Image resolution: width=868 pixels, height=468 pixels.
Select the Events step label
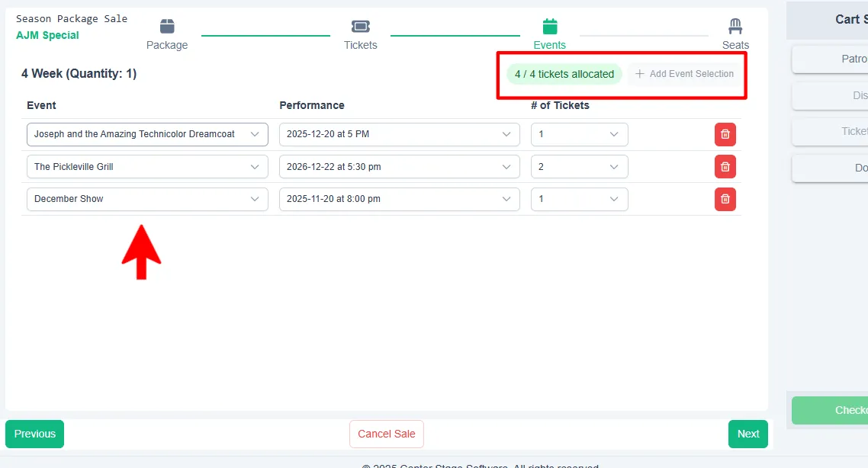(550, 46)
